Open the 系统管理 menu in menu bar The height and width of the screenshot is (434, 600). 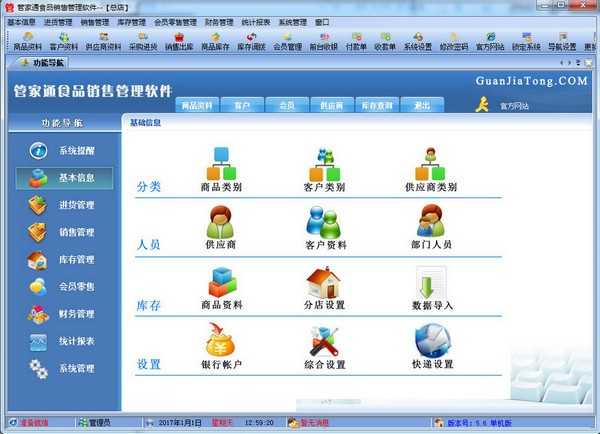[292, 21]
